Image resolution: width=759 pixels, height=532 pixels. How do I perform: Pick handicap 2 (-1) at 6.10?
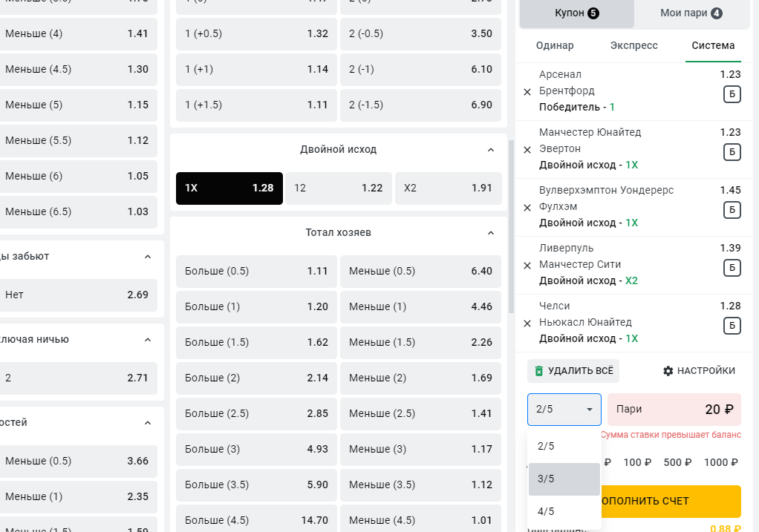420,70
